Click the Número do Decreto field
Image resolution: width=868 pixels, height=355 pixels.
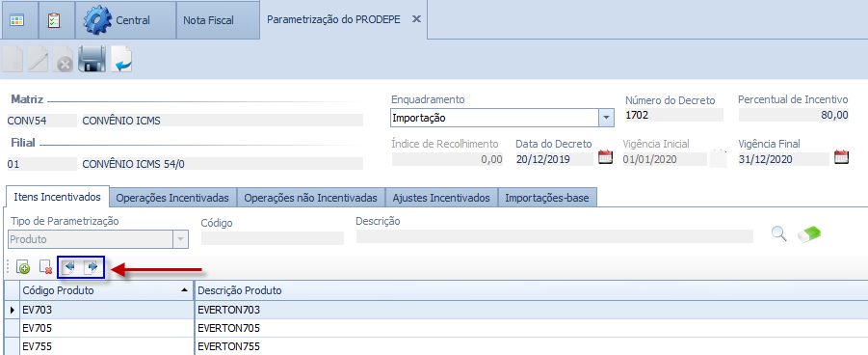point(673,115)
